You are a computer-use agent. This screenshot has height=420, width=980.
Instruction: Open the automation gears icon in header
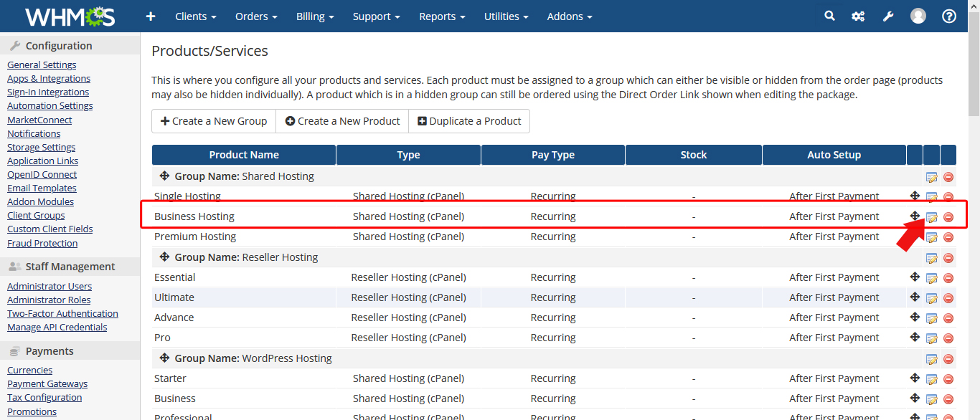pyautogui.click(x=858, y=16)
